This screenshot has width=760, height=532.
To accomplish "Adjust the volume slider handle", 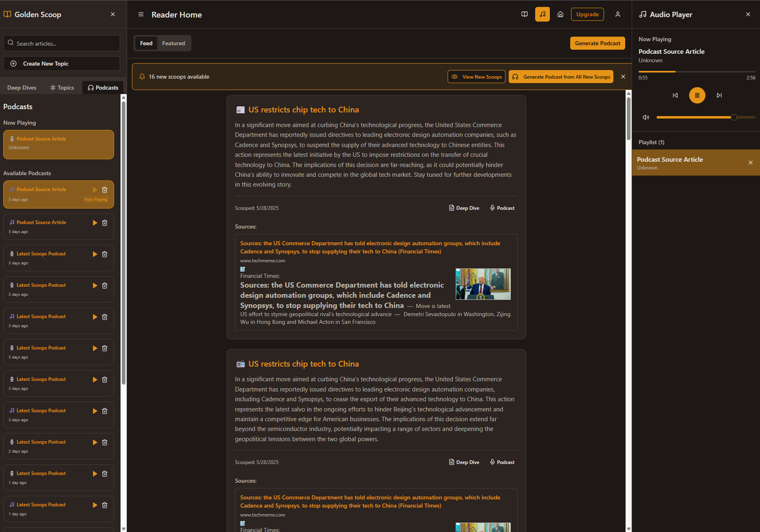I will pyautogui.click(x=734, y=117).
